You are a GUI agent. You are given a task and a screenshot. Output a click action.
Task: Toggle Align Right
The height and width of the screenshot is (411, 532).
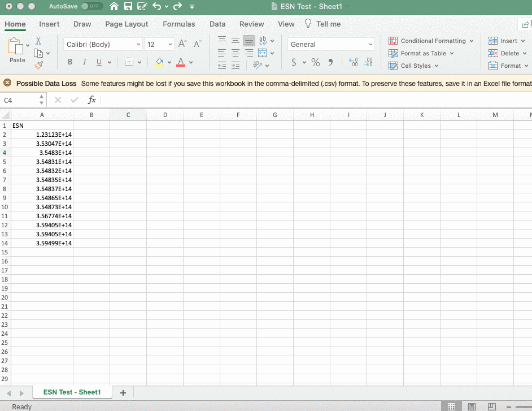(x=249, y=53)
